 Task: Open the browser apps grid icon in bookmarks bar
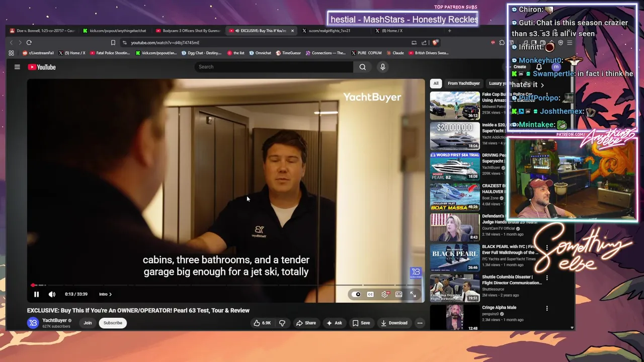point(11,53)
